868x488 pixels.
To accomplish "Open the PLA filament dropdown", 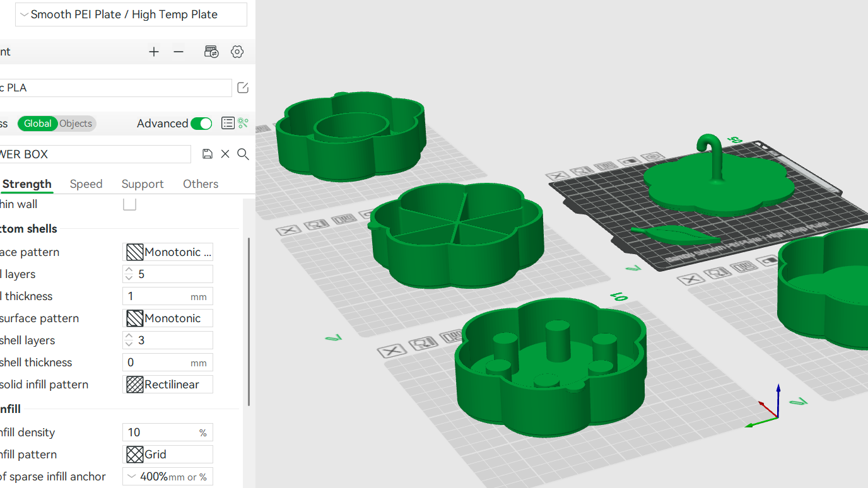I will click(x=116, y=88).
